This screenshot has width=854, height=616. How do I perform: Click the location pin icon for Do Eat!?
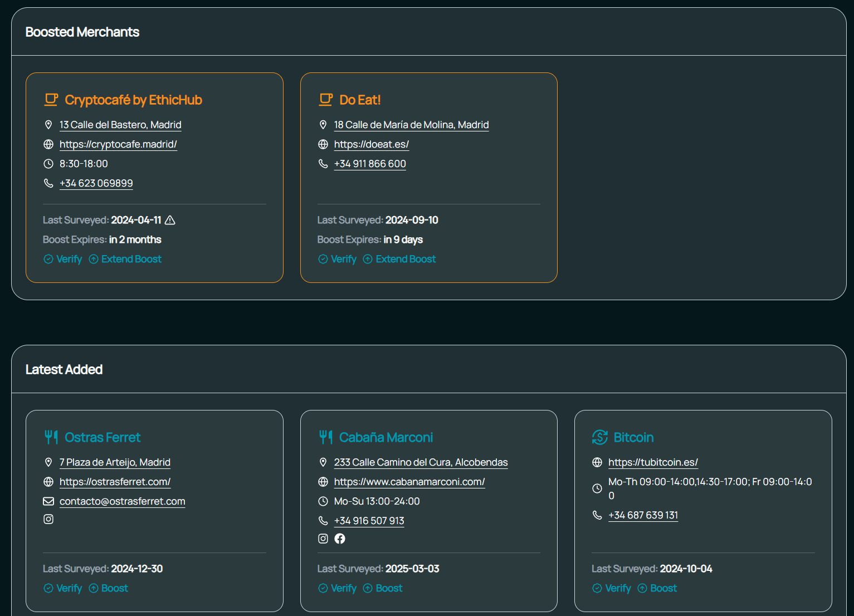[x=323, y=125]
